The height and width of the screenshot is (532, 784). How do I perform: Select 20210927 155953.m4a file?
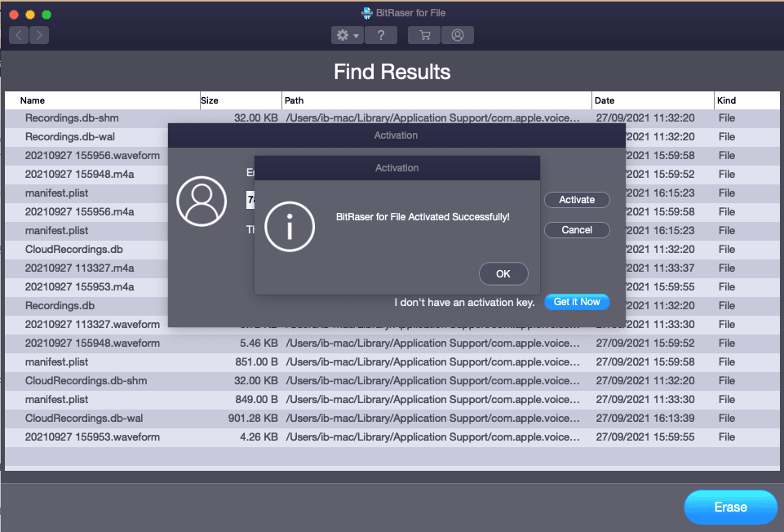(79, 286)
